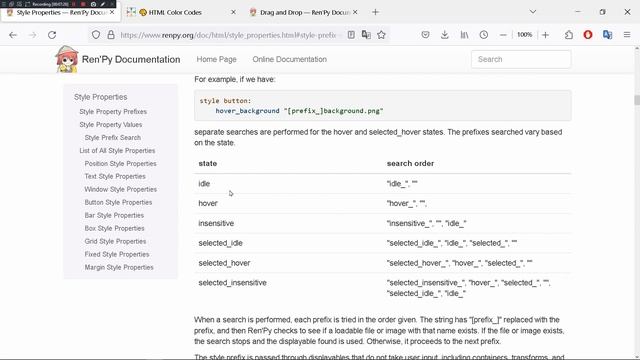Click the translate page icon in address bar
640x360 pixels.
pyautogui.click(x=366, y=35)
